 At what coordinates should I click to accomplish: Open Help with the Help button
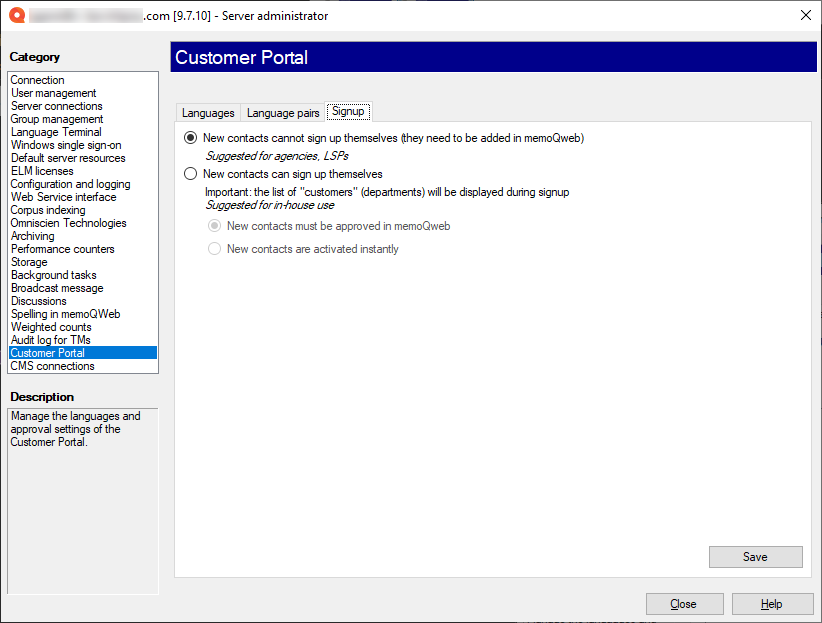coord(772,604)
